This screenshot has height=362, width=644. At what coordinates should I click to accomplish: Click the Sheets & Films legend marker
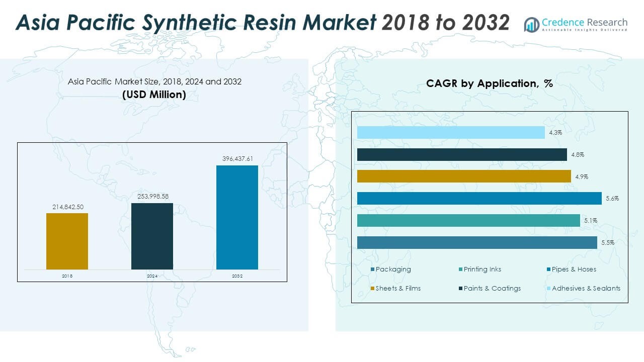click(372, 289)
